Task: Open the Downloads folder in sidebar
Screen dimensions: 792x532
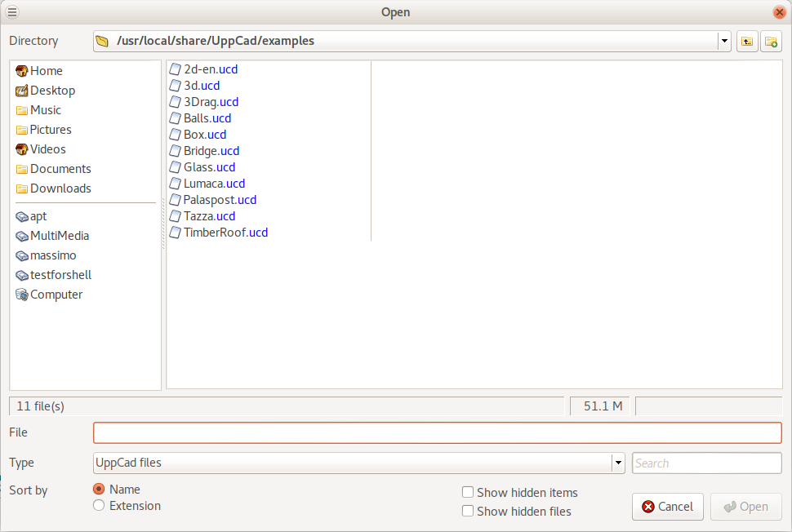Action: pyautogui.click(x=60, y=188)
